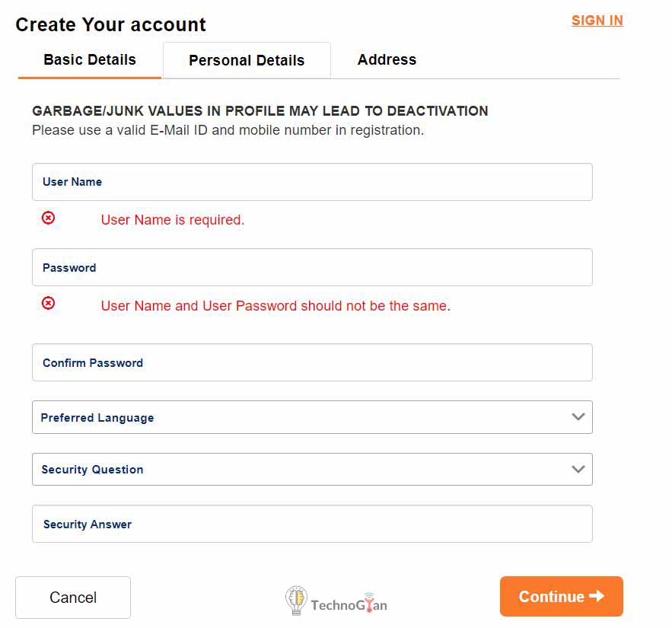Viewport: 672px width, 628px height.
Task: Click into the Security Answer field
Action: 312,524
